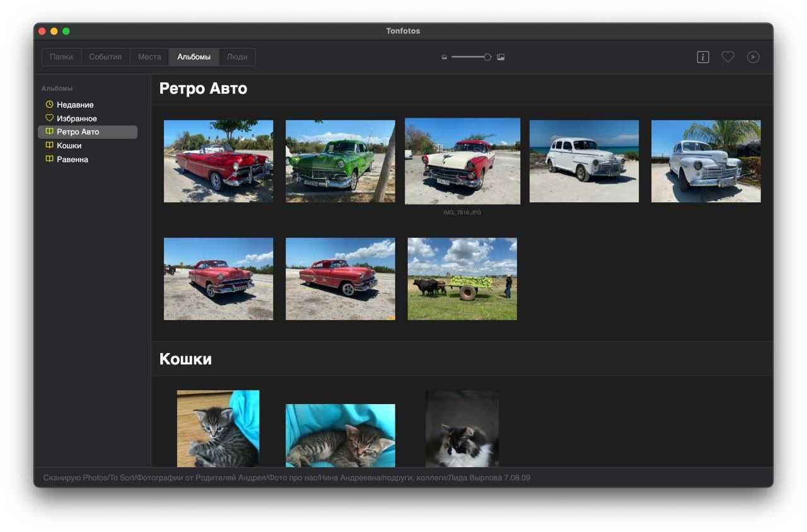Image resolution: width=807 pixels, height=532 pixels.
Task: Select the Люди tab
Action: click(237, 57)
